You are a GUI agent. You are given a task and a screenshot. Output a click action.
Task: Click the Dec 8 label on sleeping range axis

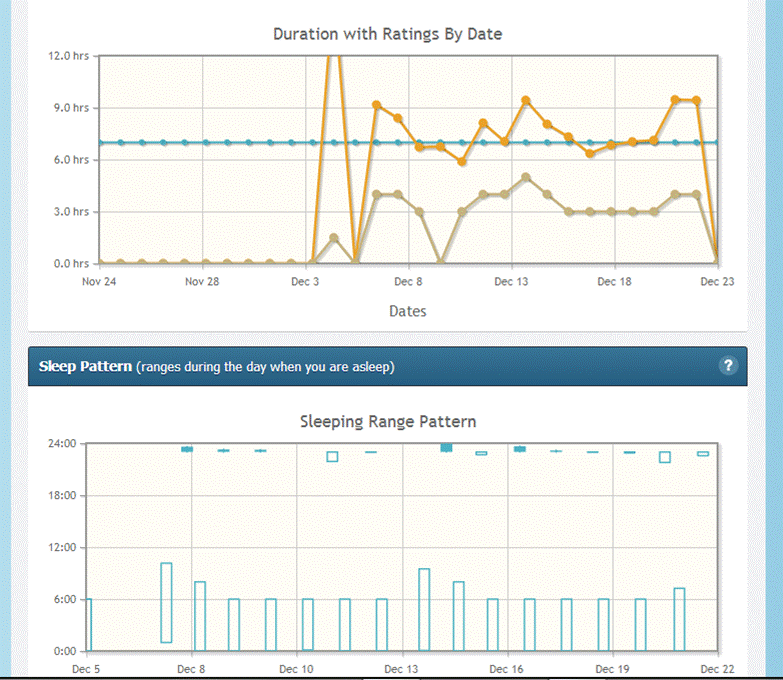(x=191, y=669)
